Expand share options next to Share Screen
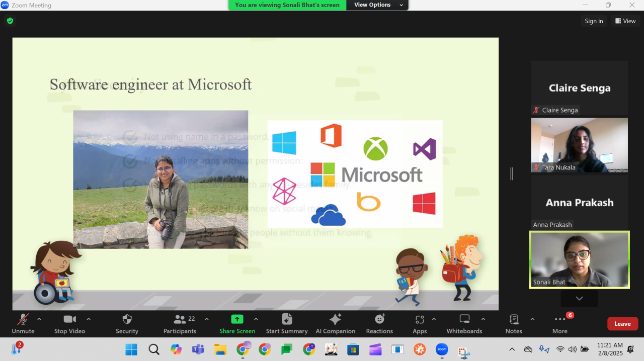 click(x=256, y=319)
